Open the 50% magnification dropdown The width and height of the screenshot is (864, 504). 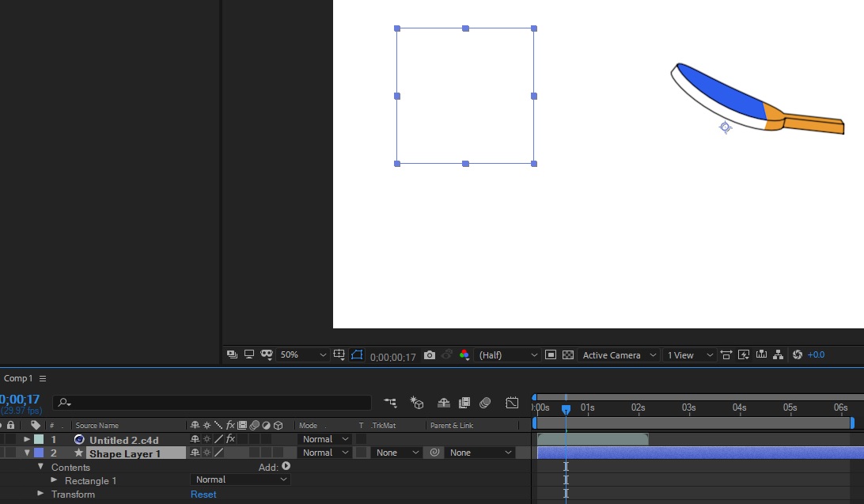[303, 354]
